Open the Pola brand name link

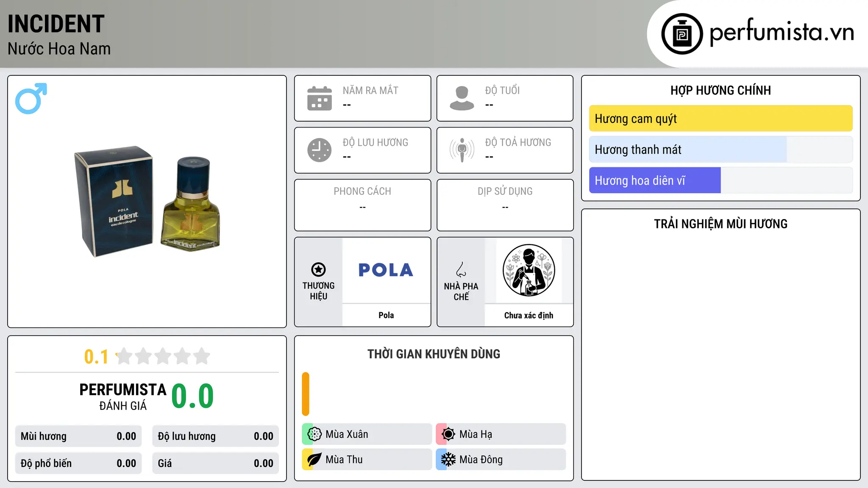click(x=386, y=315)
